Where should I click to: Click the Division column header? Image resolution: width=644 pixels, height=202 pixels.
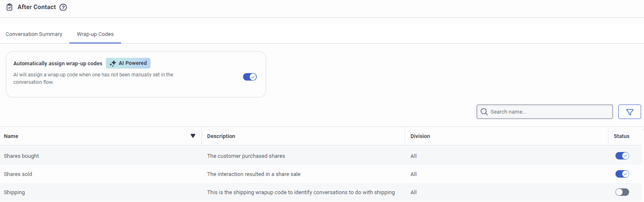click(420, 136)
